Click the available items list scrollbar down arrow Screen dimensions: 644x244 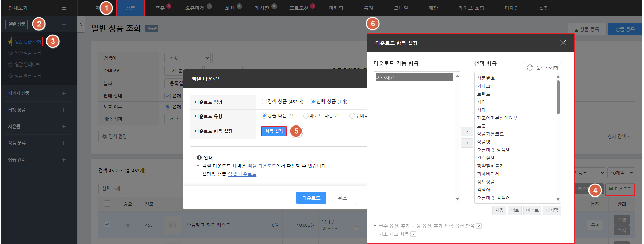coord(457,199)
